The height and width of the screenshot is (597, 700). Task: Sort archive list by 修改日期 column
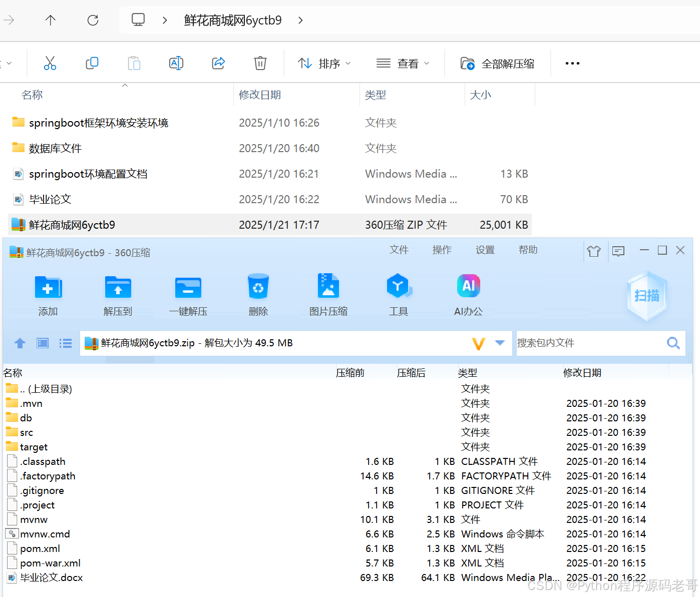pyautogui.click(x=582, y=373)
